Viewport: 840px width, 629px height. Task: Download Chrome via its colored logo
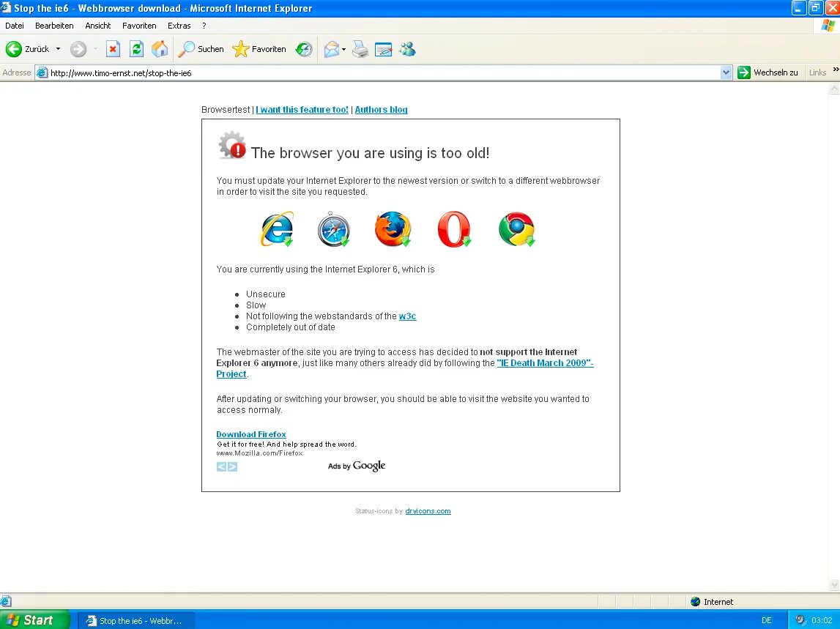click(517, 229)
